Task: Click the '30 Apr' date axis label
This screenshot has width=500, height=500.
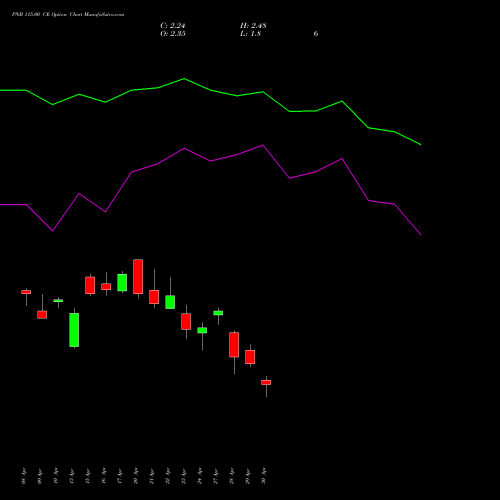Action: click(x=264, y=476)
